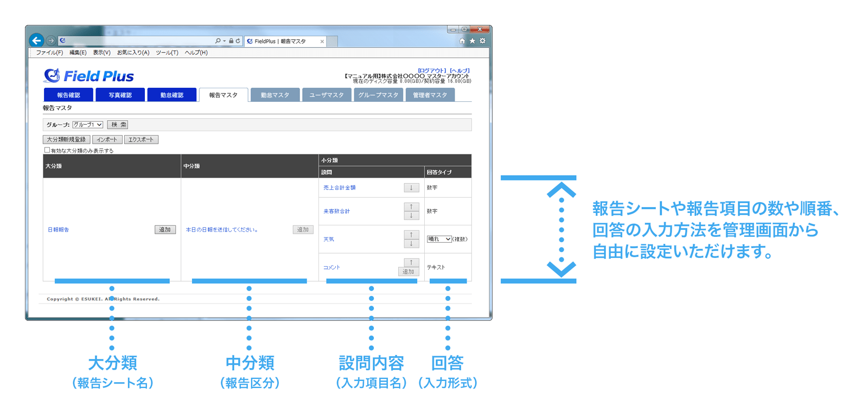The image size is (868, 413).
Task: Open the 売上合計金額 question link
Action: (340, 188)
